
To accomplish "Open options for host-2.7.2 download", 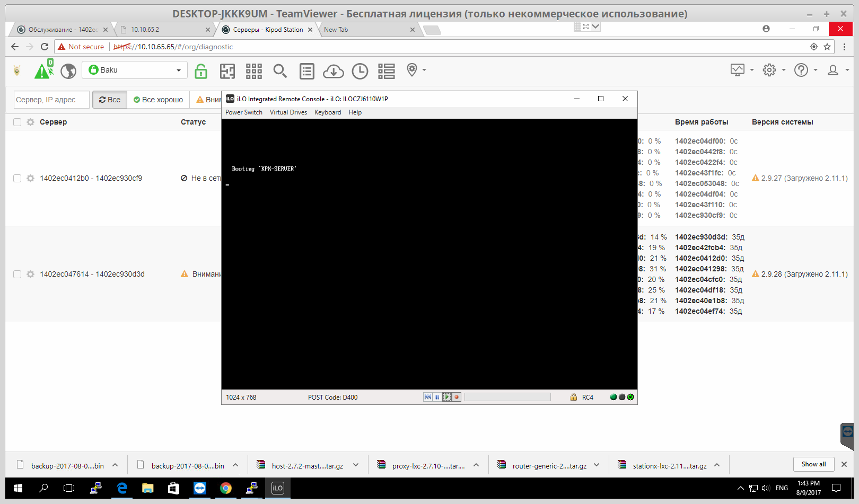I will (356, 465).
